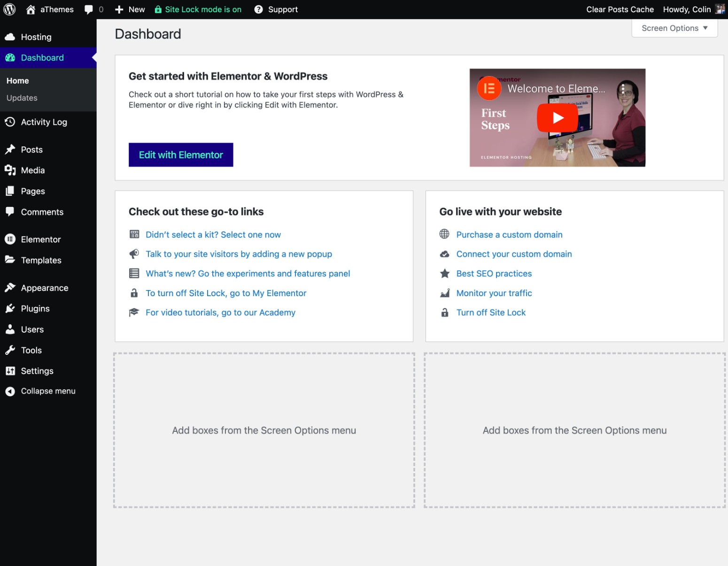The height and width of the screenshot is (566, 728).
Task: Click 'To turn off Site Lock' link
Action: tap(226, 293)
